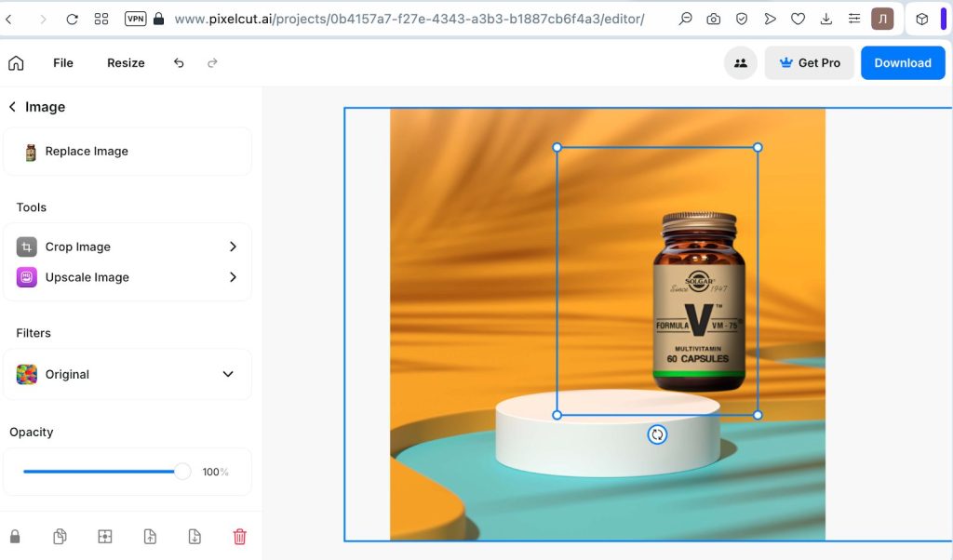This screenshot has height=560, width=953.
Task: Bring the selected layer forward
Action: point(150,537)
